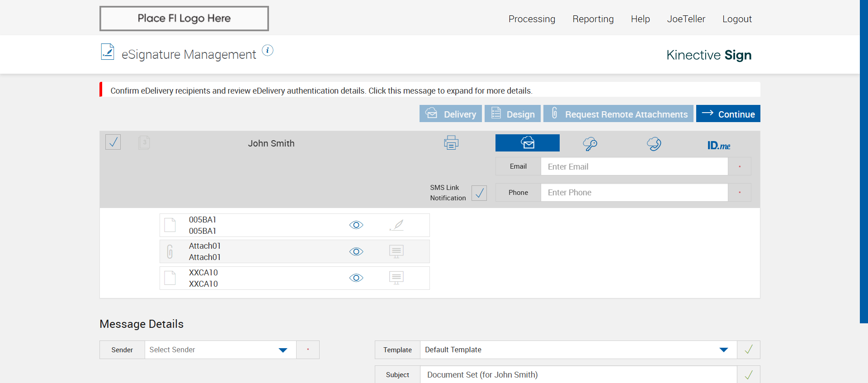The image size is (868, 383).
Task: Click the Attach01 document name
Action: coord(205,251)
